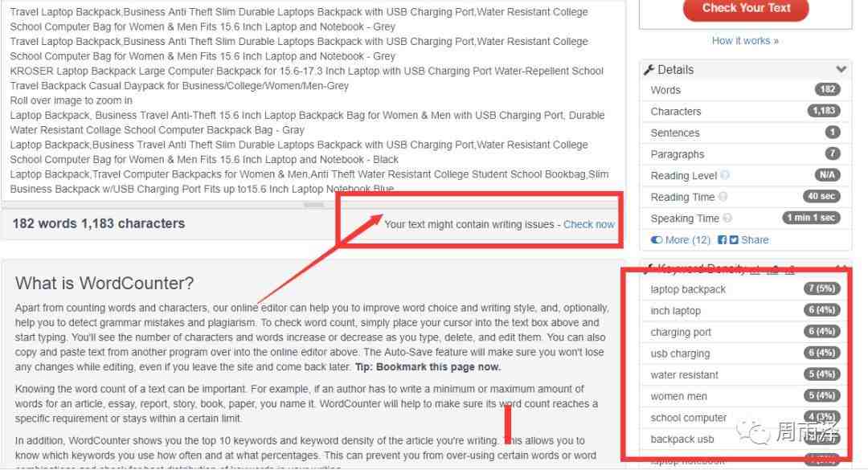Click the 7 (5%) keyword density badge
This screenshot has height=470, width=868.
tap(822, 288)
